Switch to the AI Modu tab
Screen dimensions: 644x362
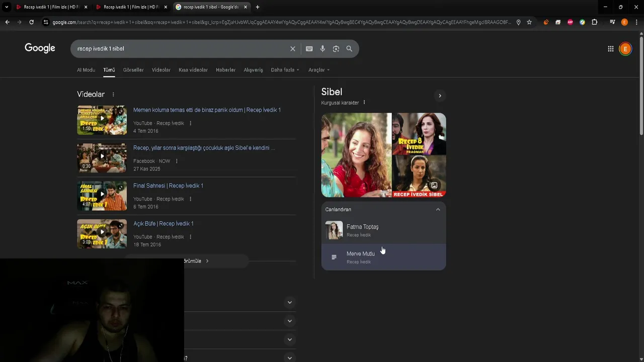coord(86,70)
